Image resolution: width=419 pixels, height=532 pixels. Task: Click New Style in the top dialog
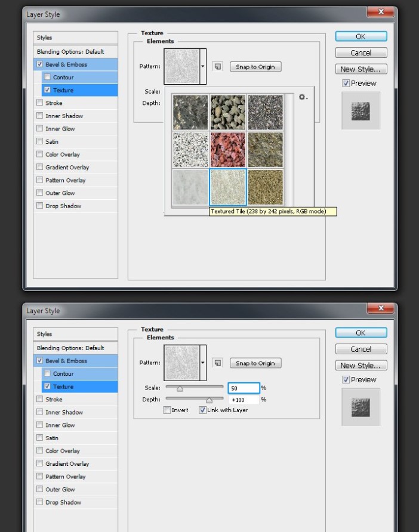(361, 69)
